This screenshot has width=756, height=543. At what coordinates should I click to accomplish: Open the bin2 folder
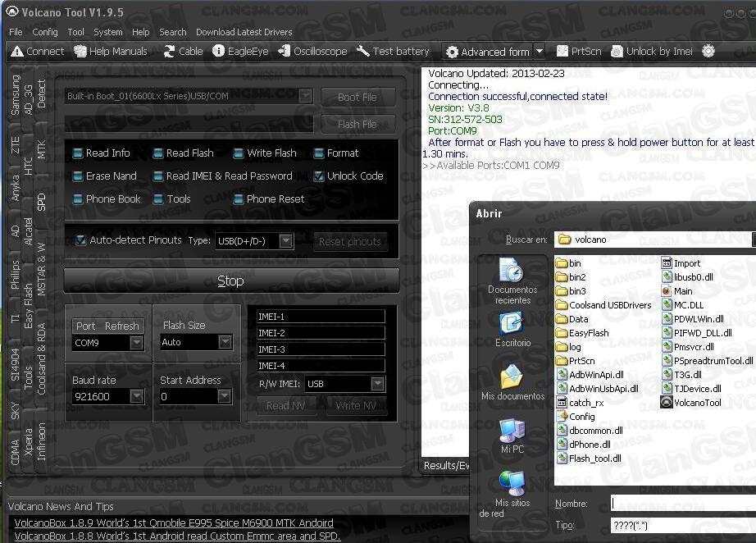click(571, 276)
